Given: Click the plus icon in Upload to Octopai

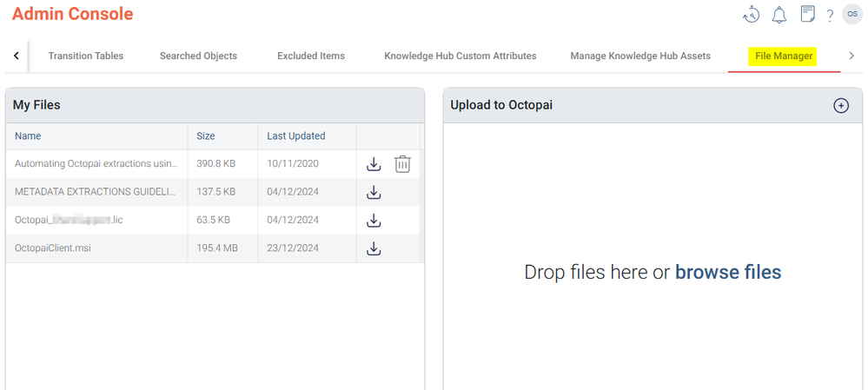Looking at the screenshot, I should pyautogui.click(x=841, y=106).
